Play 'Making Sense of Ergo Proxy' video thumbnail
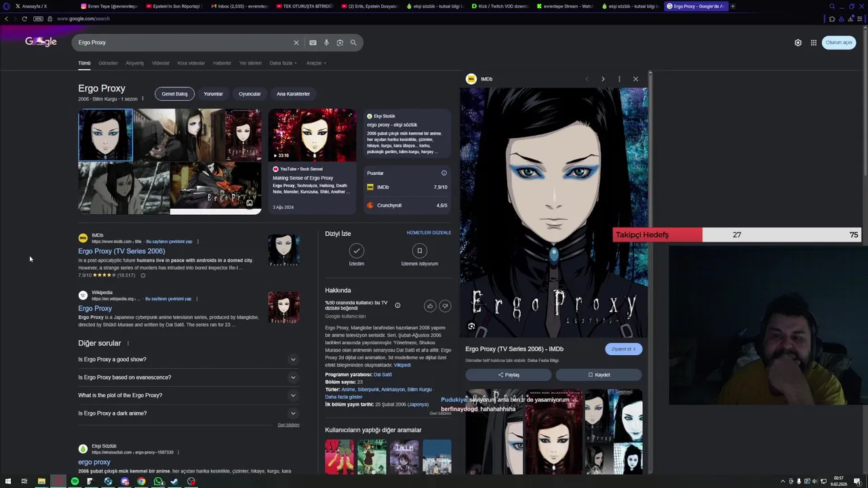This screenshot has height=488, width=868. tap(312, 135)
